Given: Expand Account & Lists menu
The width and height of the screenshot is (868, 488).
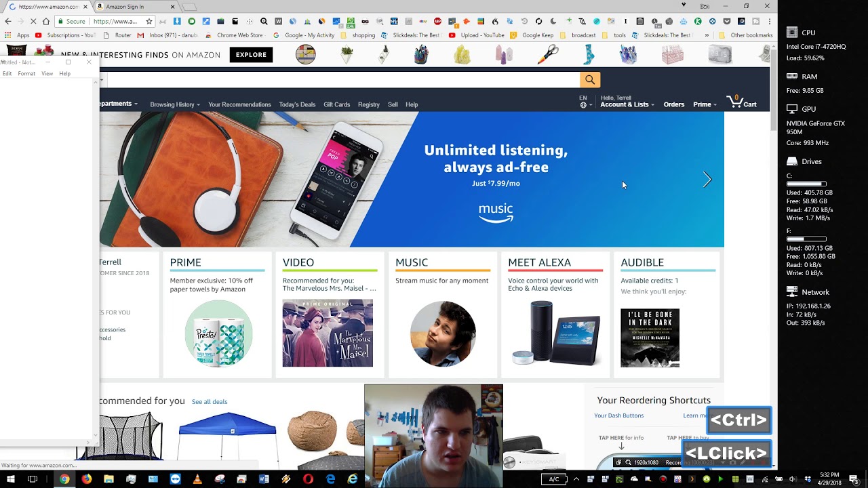Looking at the screenshot, I should pyautogui.click(x=627, y=104).
